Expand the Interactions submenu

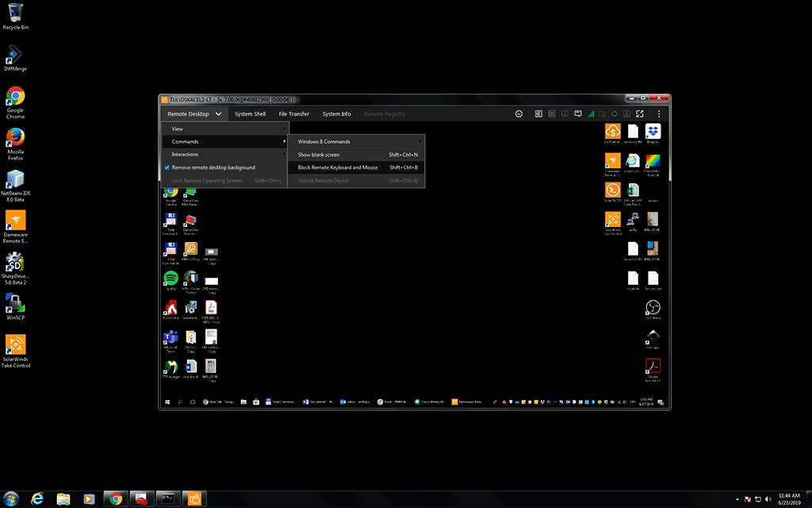tap(185, 154)
